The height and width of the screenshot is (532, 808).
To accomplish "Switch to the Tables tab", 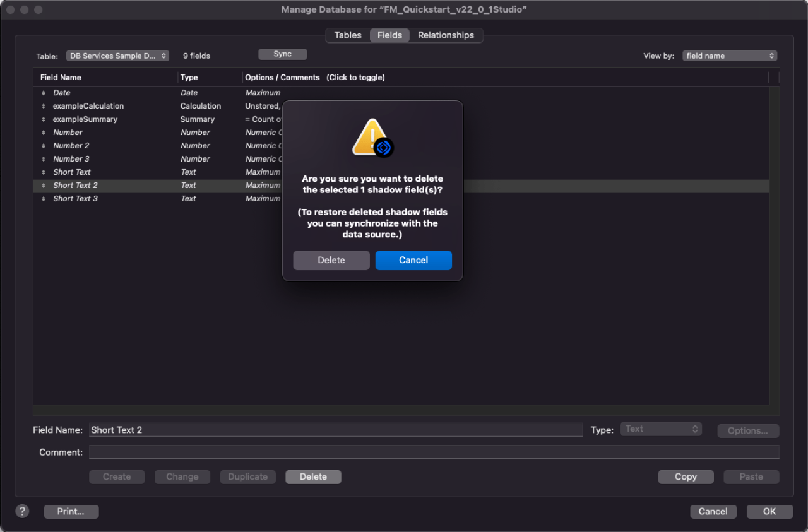I will [x=348, y=35].
